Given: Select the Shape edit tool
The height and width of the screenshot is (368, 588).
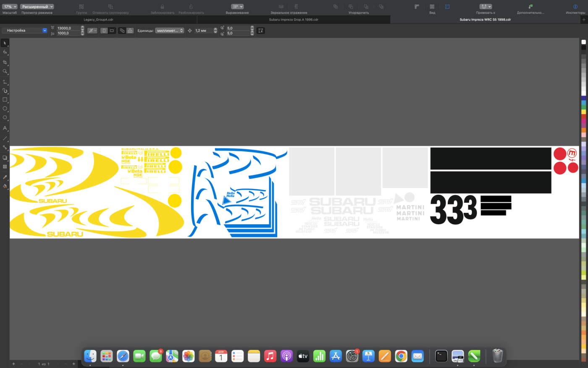Looking at the screenshot, I should click(x=5, y=52).
